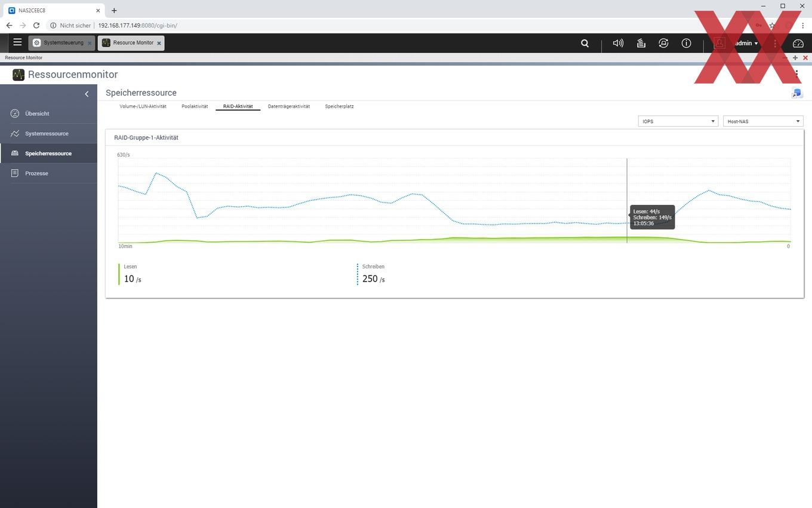812x508 pixels.
Task: Open the background tasks stack icon
Action: click(x=641, y=43)
